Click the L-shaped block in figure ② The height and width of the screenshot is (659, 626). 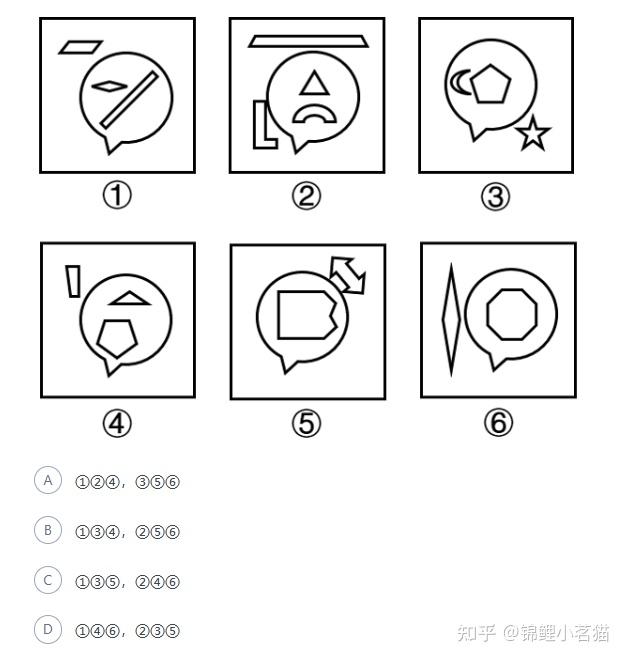264,124
